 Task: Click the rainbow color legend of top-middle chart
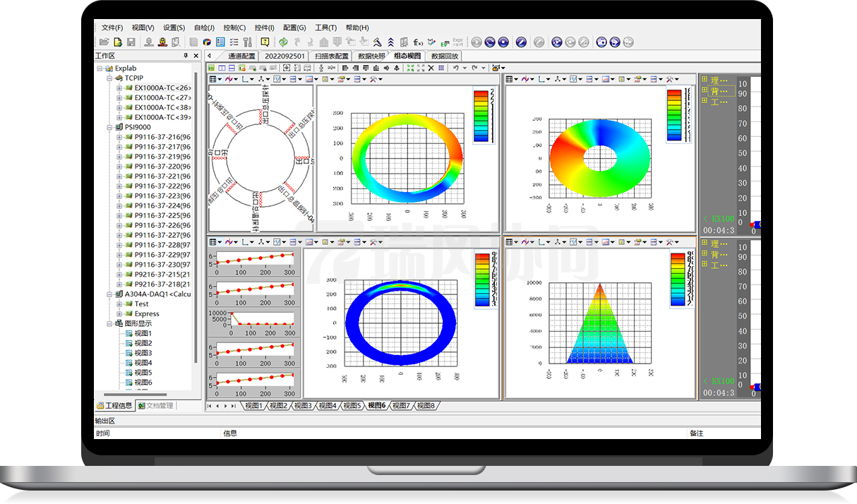tap(481, 116)
